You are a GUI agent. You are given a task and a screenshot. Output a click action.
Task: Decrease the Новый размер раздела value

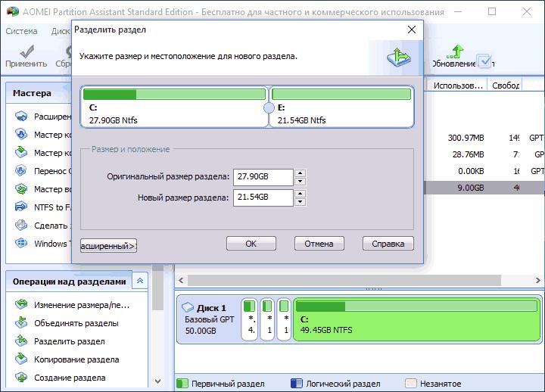tap(300, 202)
